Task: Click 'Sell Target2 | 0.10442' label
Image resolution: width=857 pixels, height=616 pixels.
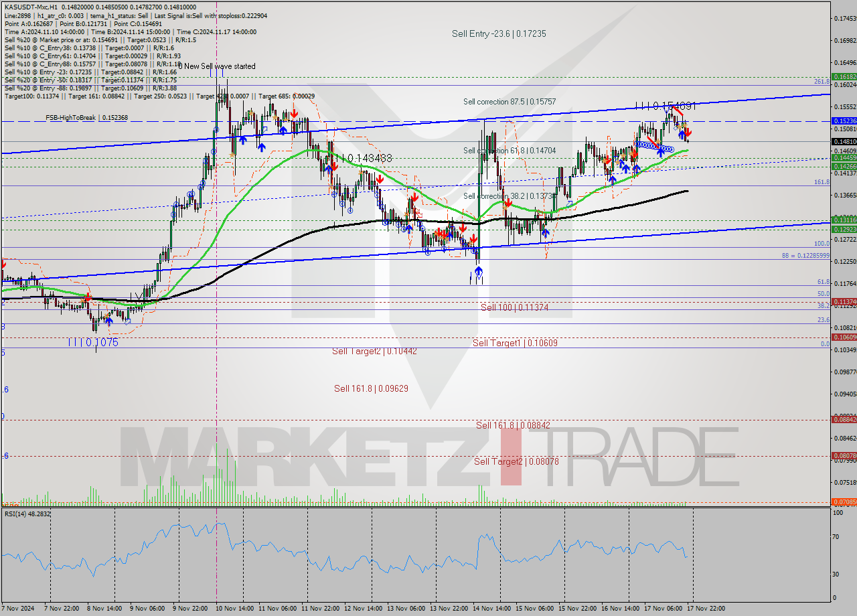Action: point(375,351)
